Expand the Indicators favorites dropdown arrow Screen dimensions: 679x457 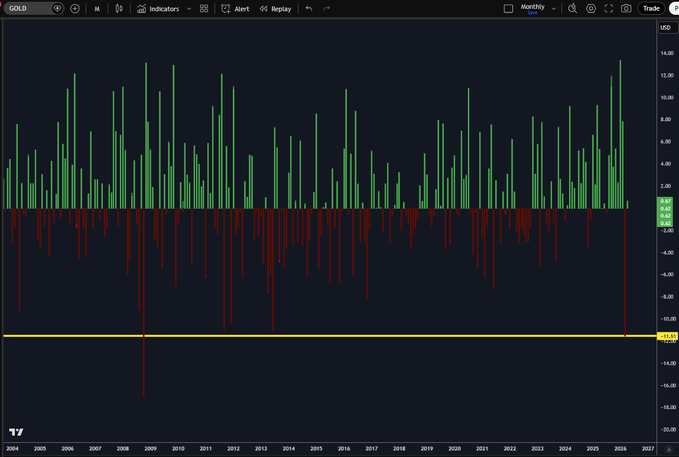coord(187,8)
